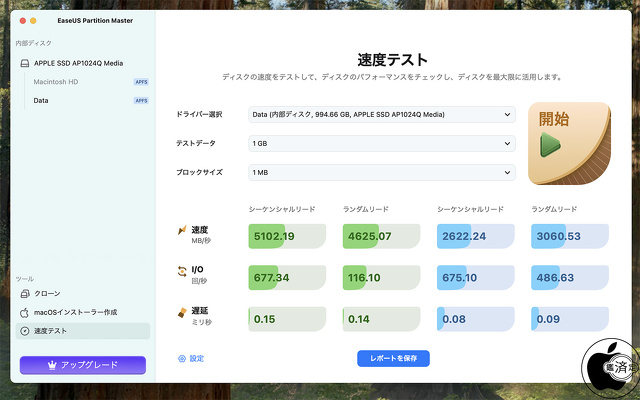Open the ドライバー選択 drive dropdown
The height and width of the screenshot is (400, 640).
[382, 115]
